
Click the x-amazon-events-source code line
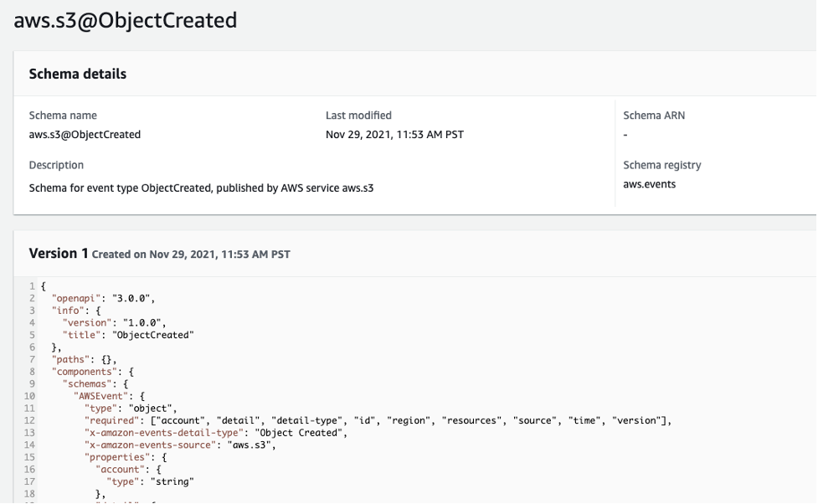tap(180, 445)
